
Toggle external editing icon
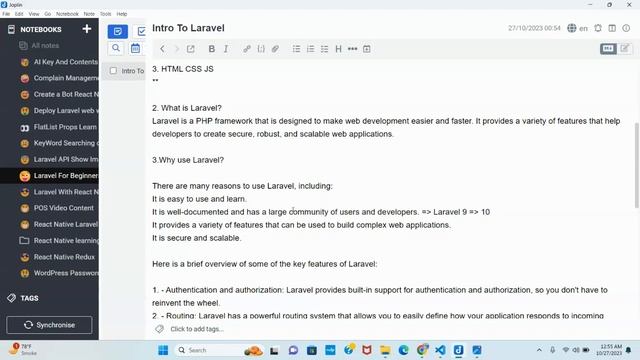(x=191, y=49)
